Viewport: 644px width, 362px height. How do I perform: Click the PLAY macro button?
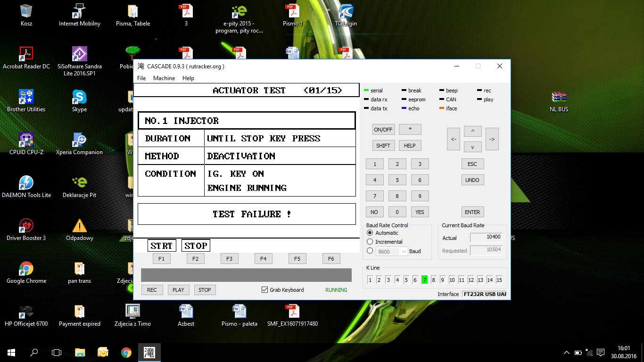[178, 290]
